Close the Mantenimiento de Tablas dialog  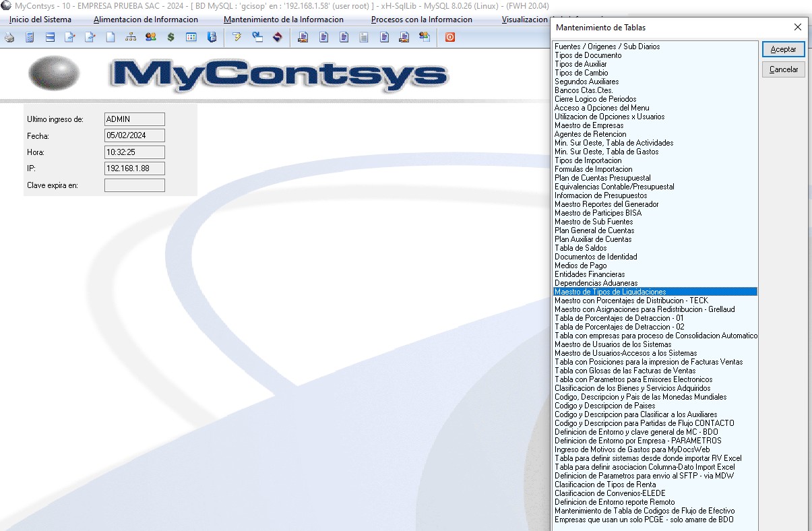[x=797, y=28]
